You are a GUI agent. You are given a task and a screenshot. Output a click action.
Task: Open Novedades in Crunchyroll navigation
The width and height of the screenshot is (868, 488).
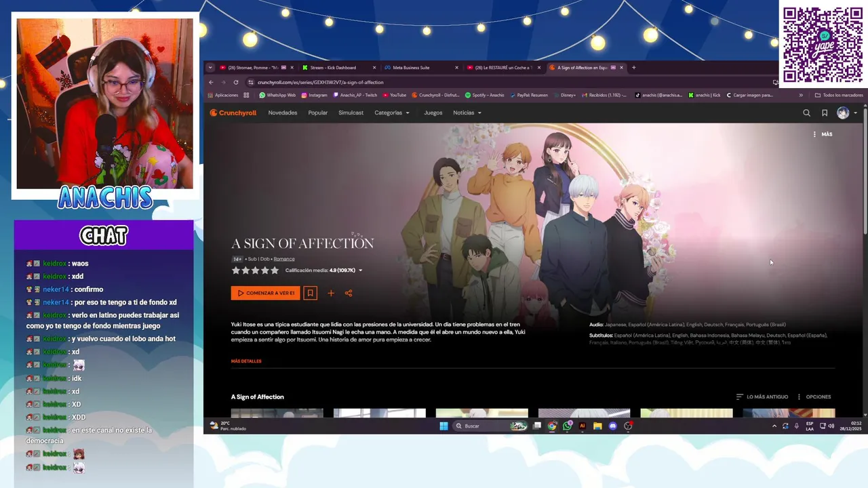click(283, 113)
